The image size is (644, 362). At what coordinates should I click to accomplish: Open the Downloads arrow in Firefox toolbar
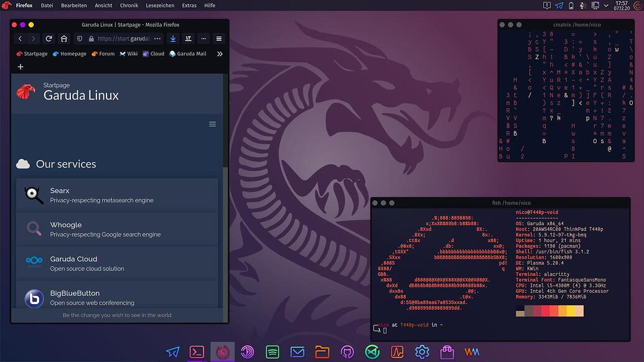coord(174,39)
